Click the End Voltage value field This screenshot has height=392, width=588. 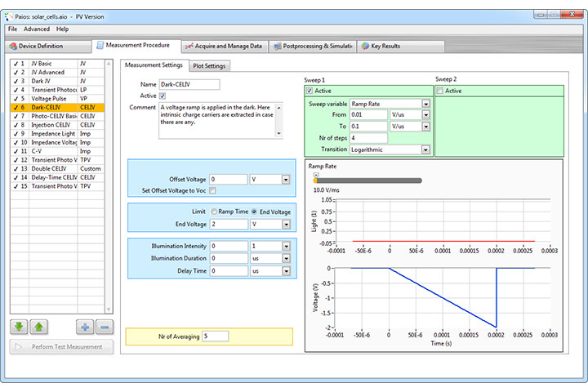tap(229, 224)
